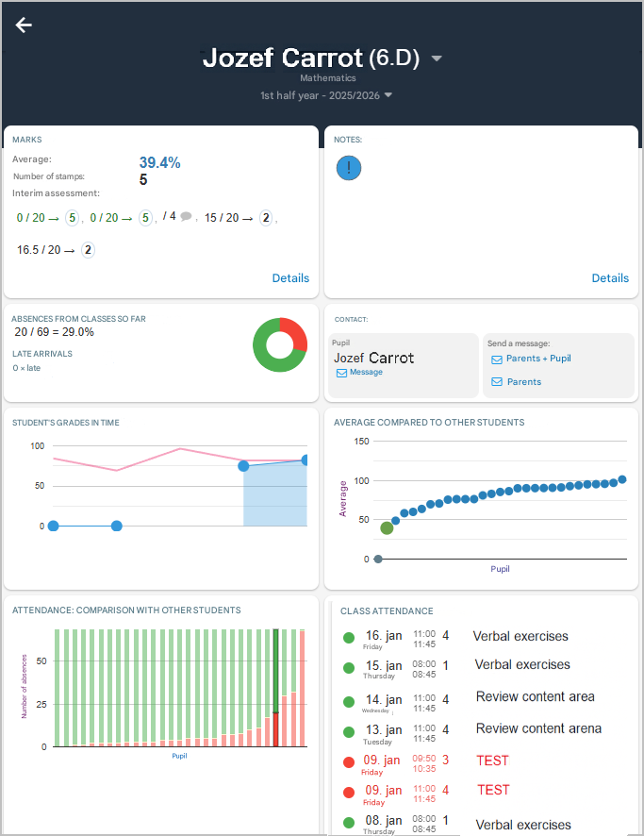Image resolution: width=644 pixels, height=836 pixels.
Task: Click the back arrow icon
Action: [24, 25]
